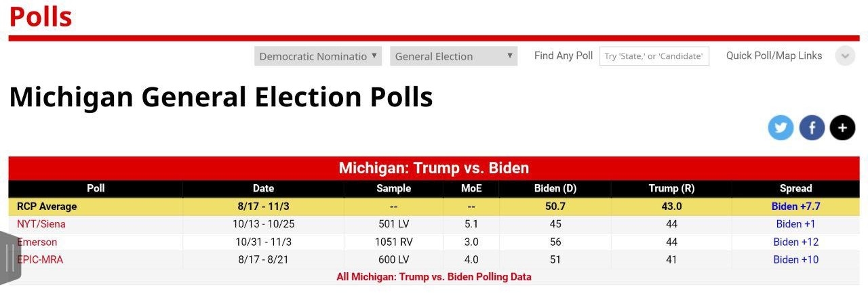Viewport: 868px width, 302px height.
Task: Share page on Twitter icon
Action: tap(781, 127)
